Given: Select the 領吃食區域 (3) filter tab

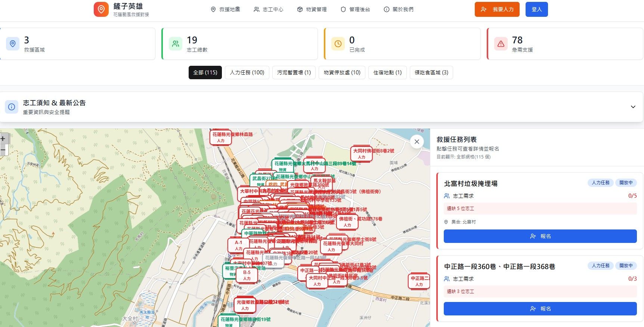Looking at the screenshot, I should pos(431,73).
